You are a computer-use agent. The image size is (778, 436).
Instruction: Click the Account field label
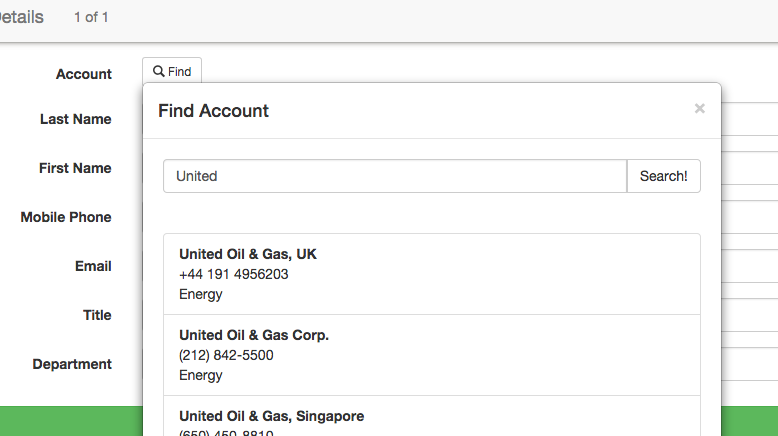tap(84, 74)
